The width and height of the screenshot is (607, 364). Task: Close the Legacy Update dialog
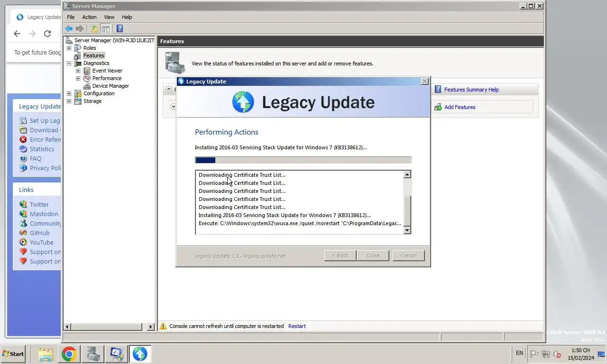[x=424, y=82]
